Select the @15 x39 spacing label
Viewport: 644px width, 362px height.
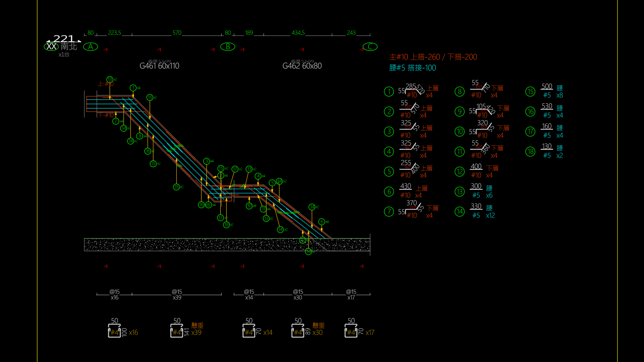177,294
